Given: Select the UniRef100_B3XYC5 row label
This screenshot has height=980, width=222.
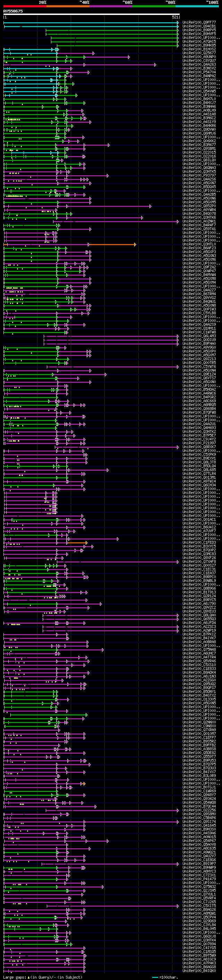Looking at the screenshot, I should click(199, 546).
